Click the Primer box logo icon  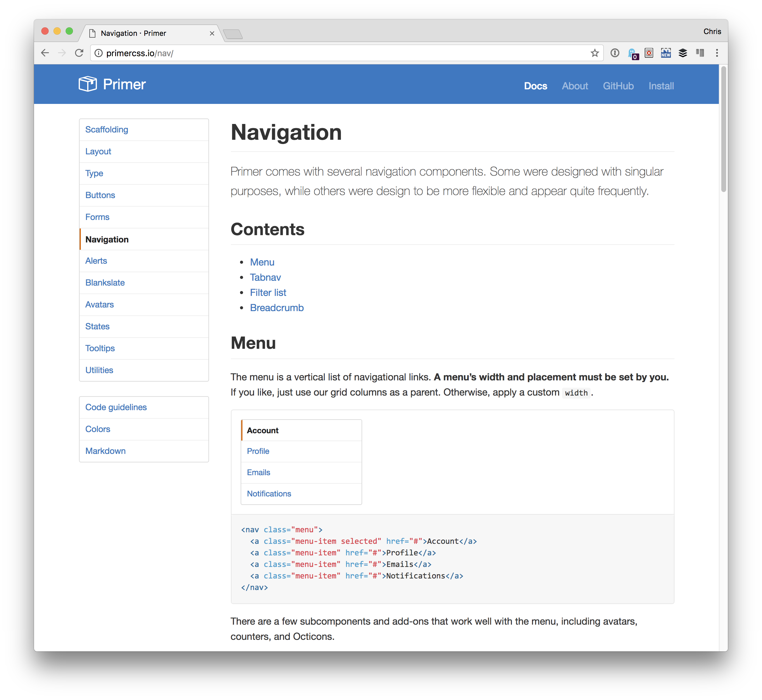(88, 84)
